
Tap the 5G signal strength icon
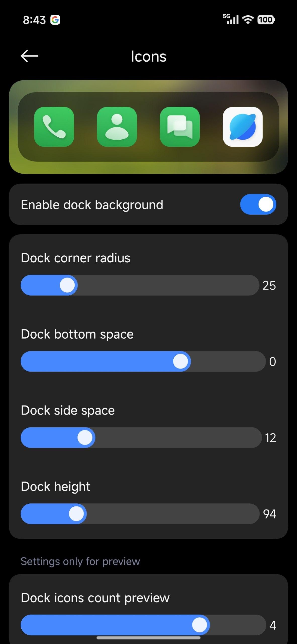point(231,19)
